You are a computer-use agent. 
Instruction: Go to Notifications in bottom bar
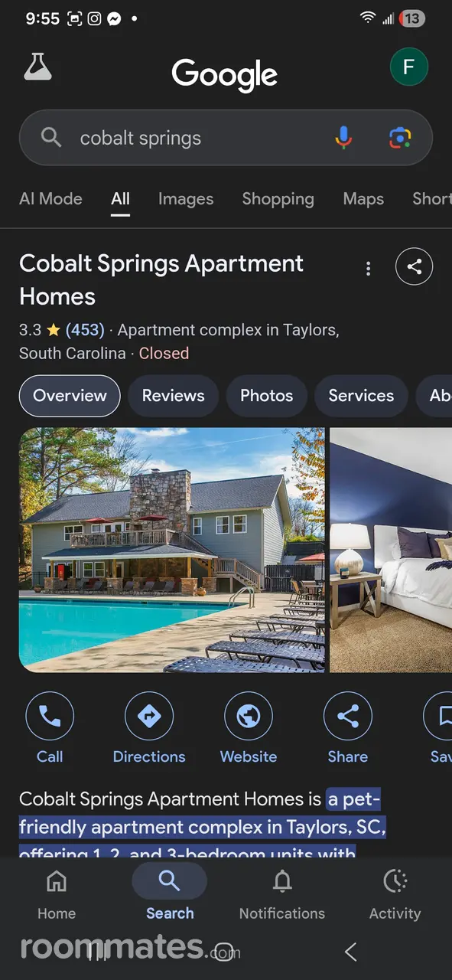click(x=282, y=895)
